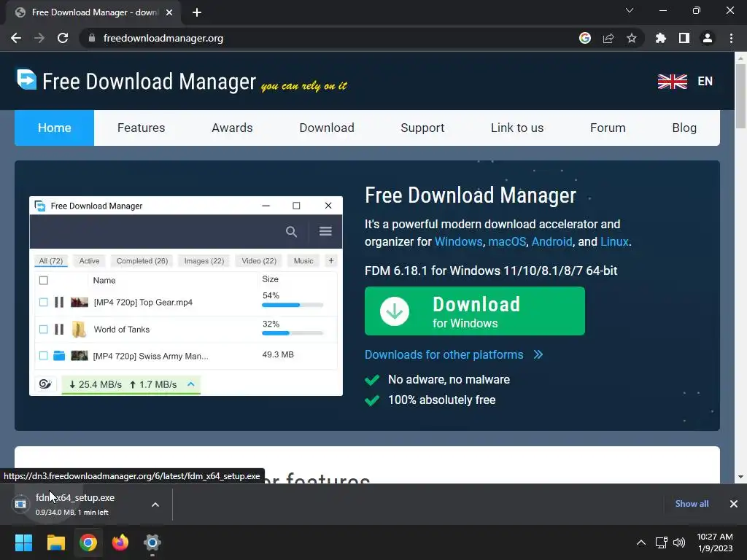Change language via the UK flag
The height and width of the screenshot is (560, 747).
coord(672,82)
